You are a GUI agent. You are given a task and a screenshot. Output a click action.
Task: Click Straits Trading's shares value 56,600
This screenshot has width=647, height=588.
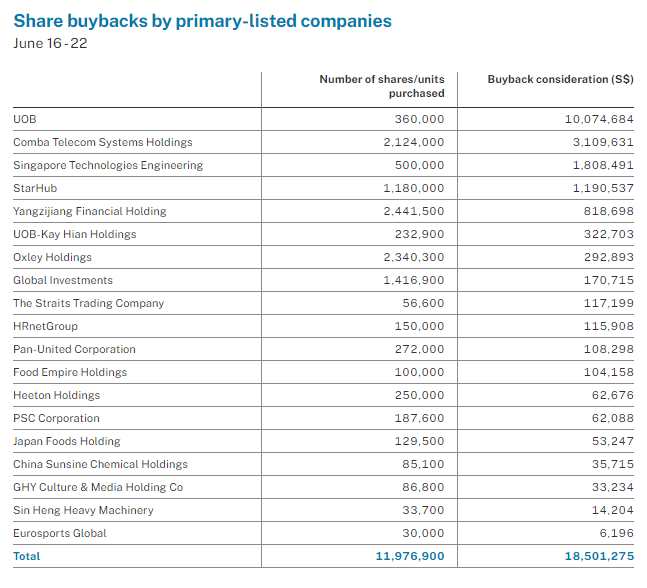pyautogui.click(x=423, y=303)
